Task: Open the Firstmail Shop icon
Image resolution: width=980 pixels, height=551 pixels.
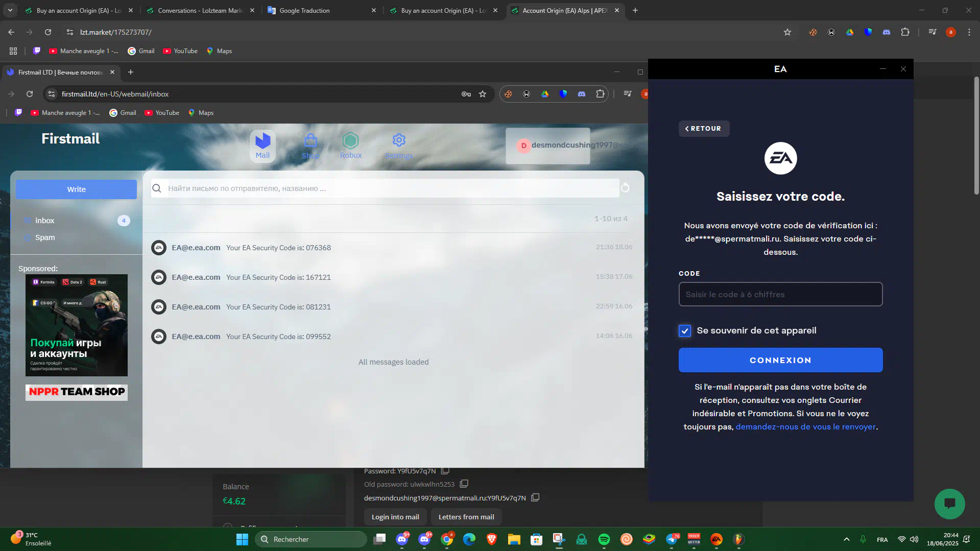Action: tap(310, 146)
